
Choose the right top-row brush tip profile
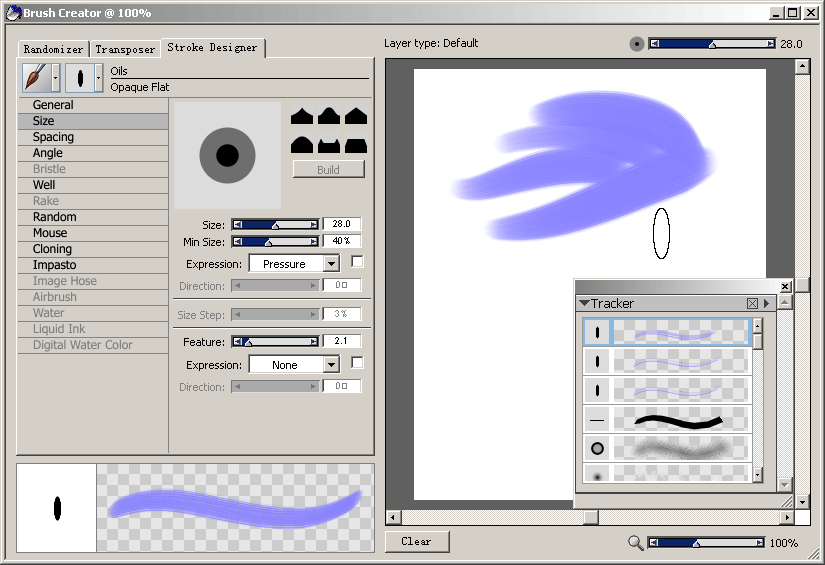[x=356, y=116]
